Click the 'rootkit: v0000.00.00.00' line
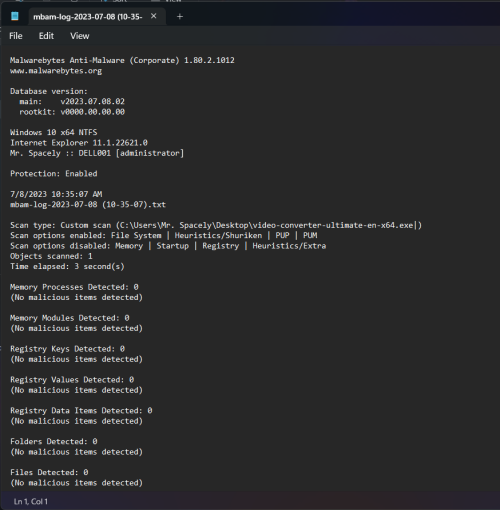500x510 pixels. pos(72,112)
